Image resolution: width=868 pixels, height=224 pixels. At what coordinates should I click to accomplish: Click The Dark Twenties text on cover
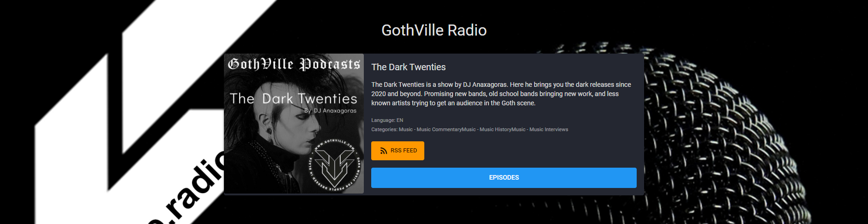(x=294, y=98)
